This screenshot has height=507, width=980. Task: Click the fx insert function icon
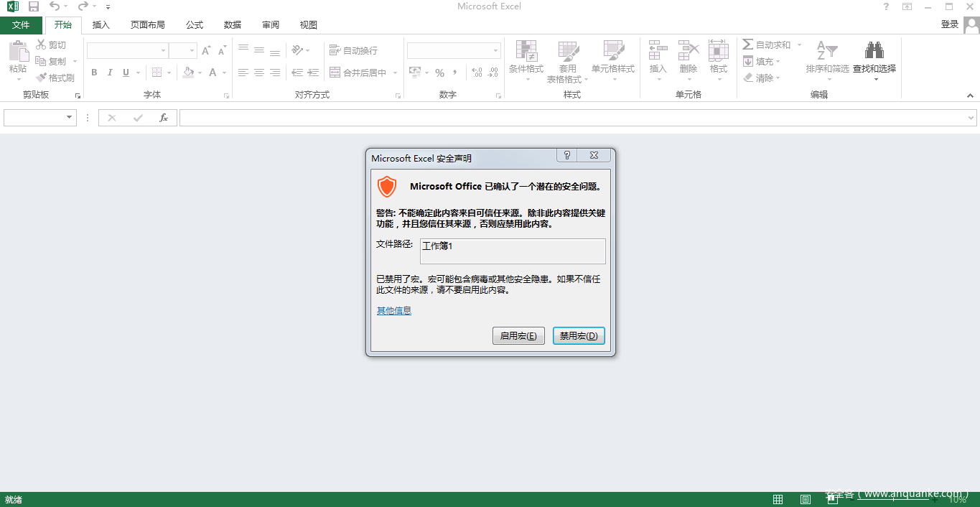tap(164, 118)
